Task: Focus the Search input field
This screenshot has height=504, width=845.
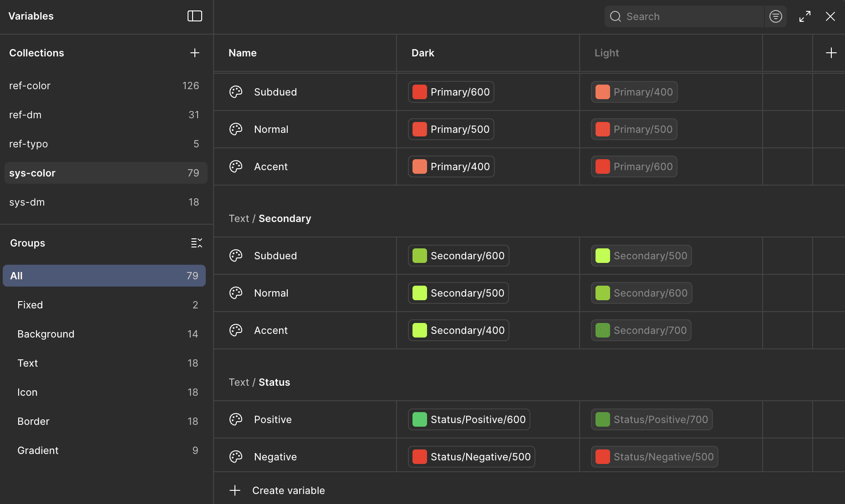Action: pyautogui.click(x=684, y=16)
